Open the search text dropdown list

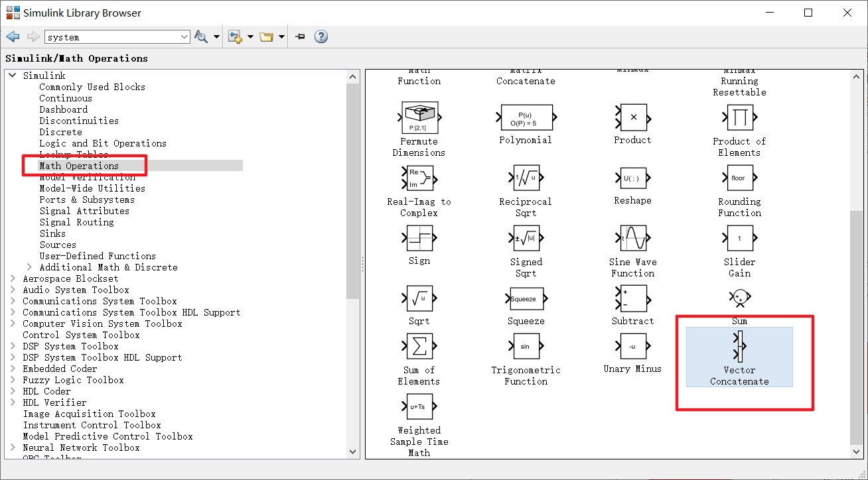(x=184, y=37)
